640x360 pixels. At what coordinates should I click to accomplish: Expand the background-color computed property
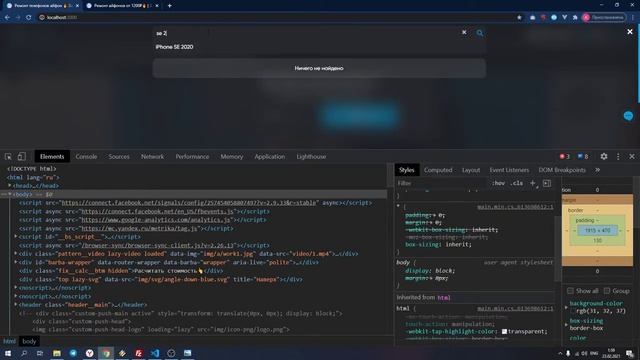(x=566, y=307)
